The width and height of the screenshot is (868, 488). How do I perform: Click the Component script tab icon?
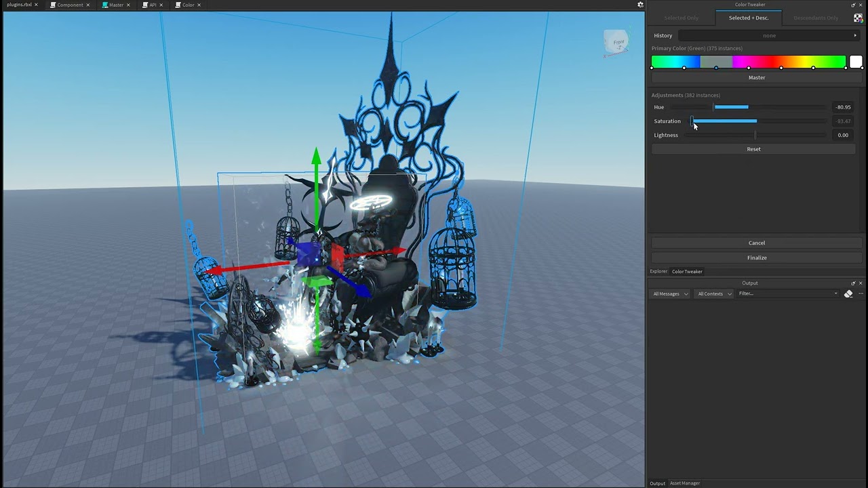coord(53,5)
